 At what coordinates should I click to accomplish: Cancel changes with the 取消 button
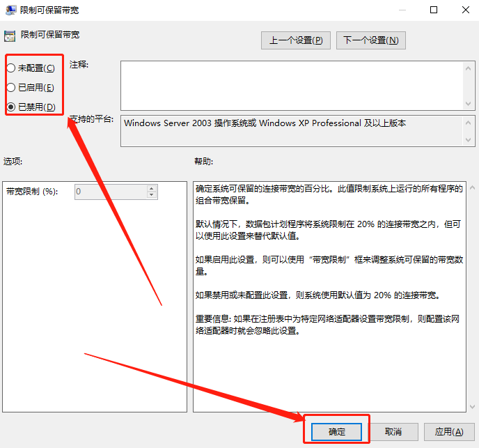coord(393,432)
